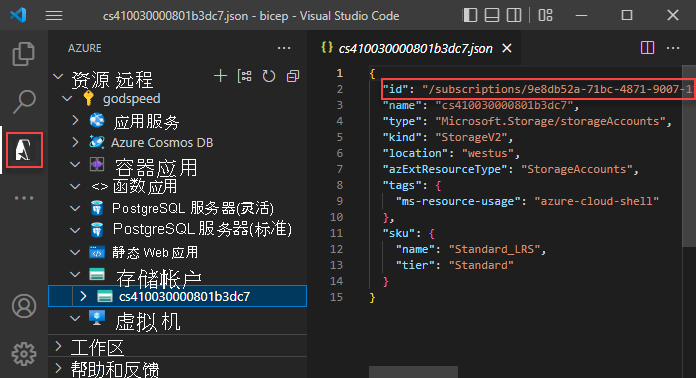Collapse the 容器应用 node

tap(75, 164)
